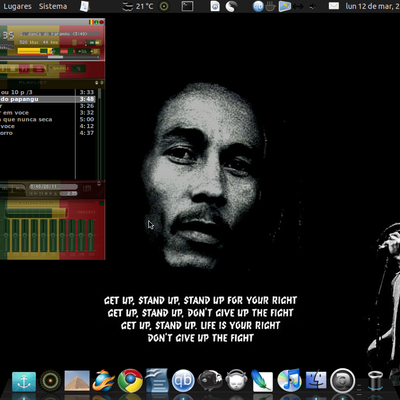Click the network arrows tray icon
Screen dimensions: 400x400
[299, 6]
